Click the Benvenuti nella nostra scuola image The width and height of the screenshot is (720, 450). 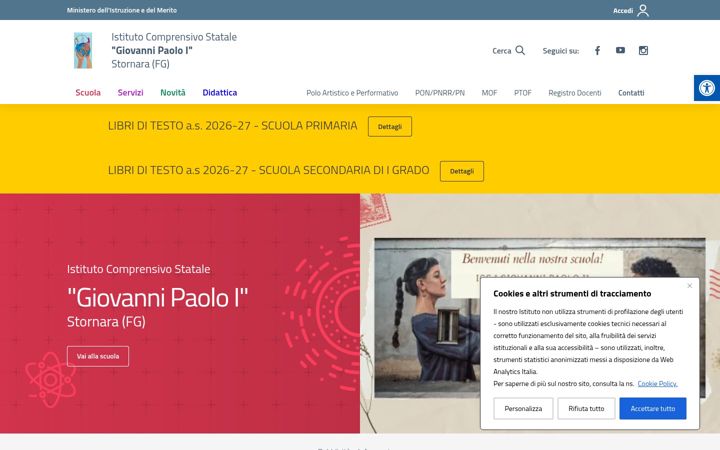[540, 318]
